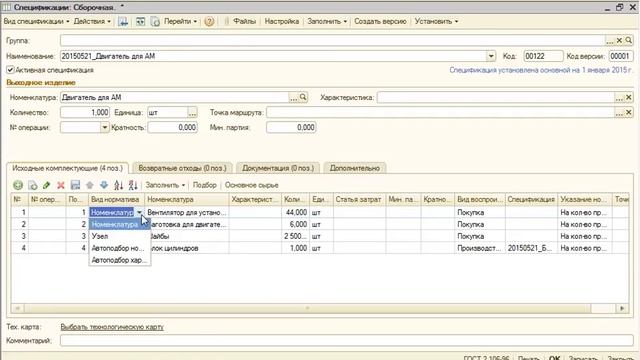Click the ellipsis button in Точка маршрута field
640x360 pixels.
(619, 112)
